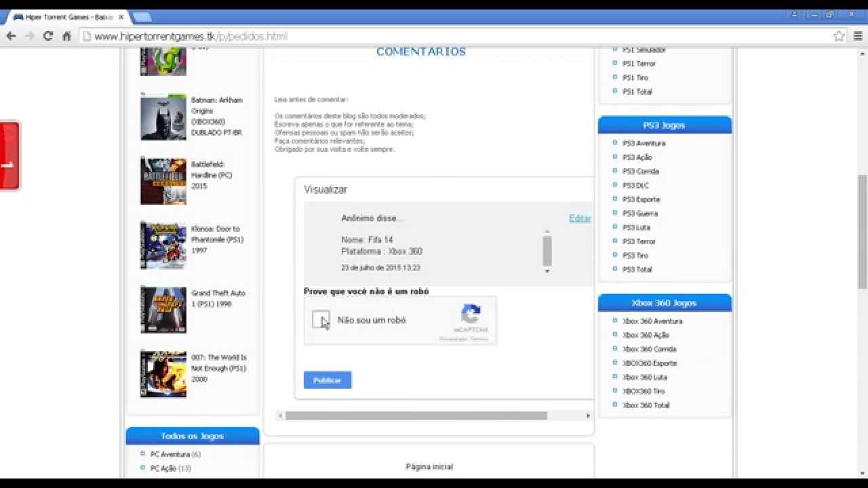Open 007: The World Is Not Enough title link
This screenshot has width=868, height=488.
pos(219,368)
